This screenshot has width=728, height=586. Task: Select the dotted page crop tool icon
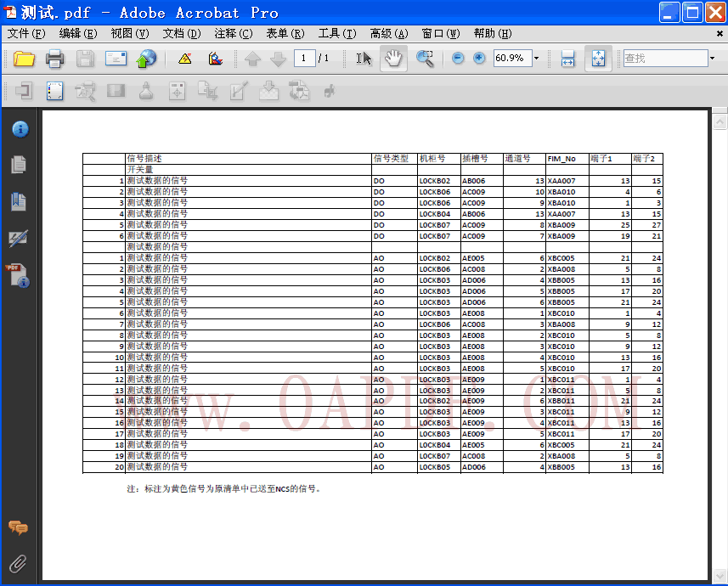(54, 91)
